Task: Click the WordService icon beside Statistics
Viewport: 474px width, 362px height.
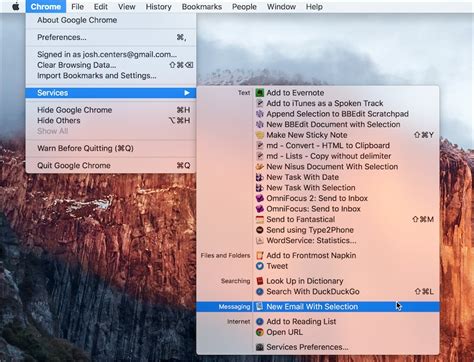Action: (260, 241)
